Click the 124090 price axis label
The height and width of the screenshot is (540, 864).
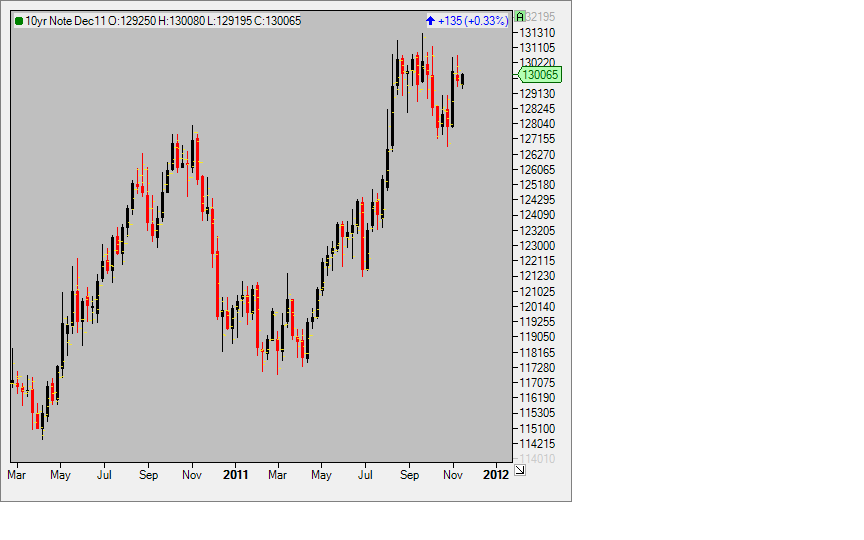(537, 215)
